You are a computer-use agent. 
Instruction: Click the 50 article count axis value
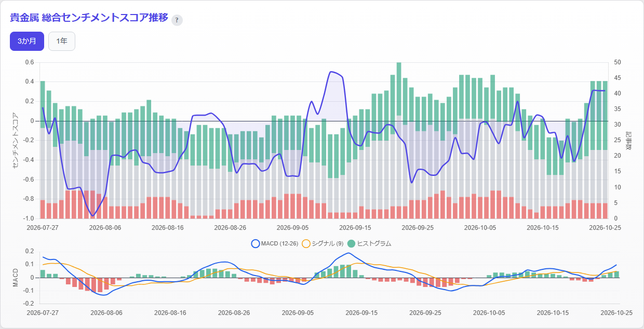617,62
